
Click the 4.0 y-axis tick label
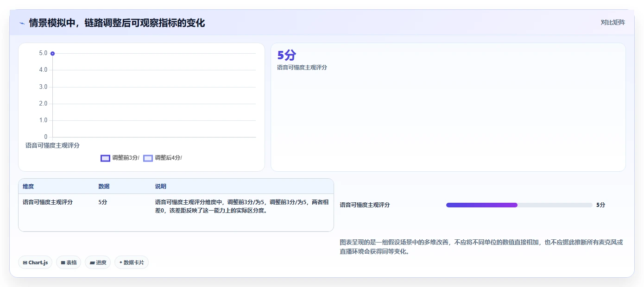point(43,70)
